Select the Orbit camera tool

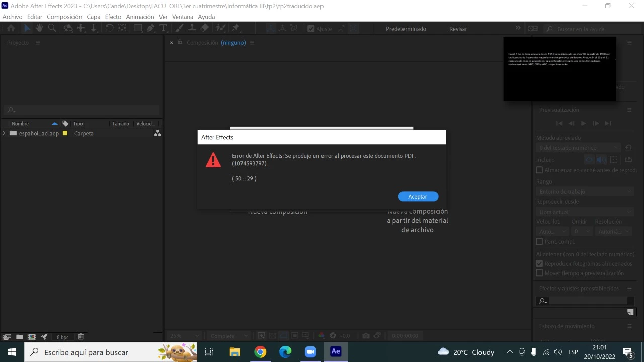68,29
